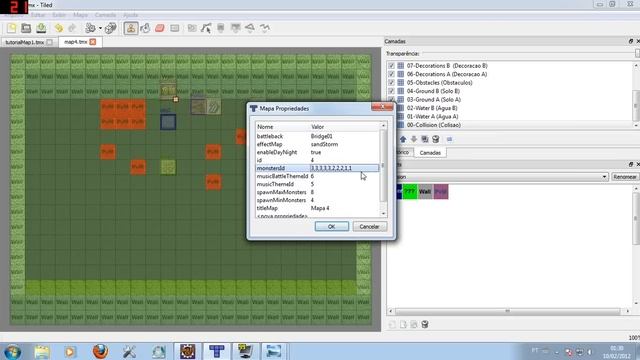Screen dimensions: 640x360
Task: Move the 00-Collision layer up with blue arrow
Action: click(x=403, y=139)
